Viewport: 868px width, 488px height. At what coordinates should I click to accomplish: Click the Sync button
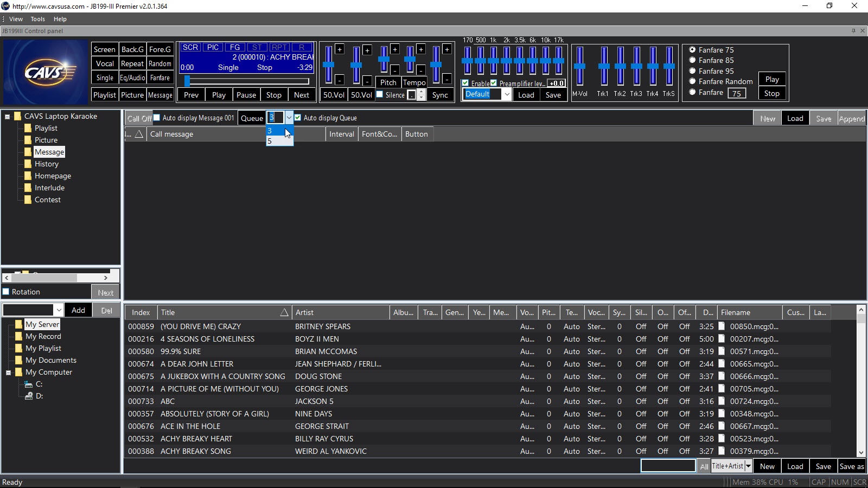point(440,95)
